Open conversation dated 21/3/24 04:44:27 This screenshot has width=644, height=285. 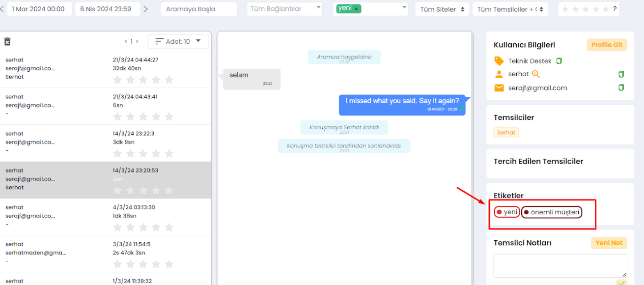pos(106,69)
